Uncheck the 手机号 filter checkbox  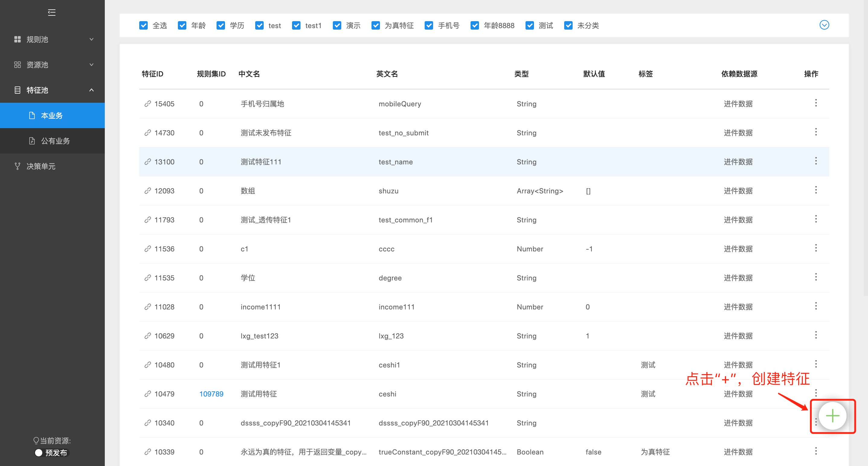tap(429, 25)
